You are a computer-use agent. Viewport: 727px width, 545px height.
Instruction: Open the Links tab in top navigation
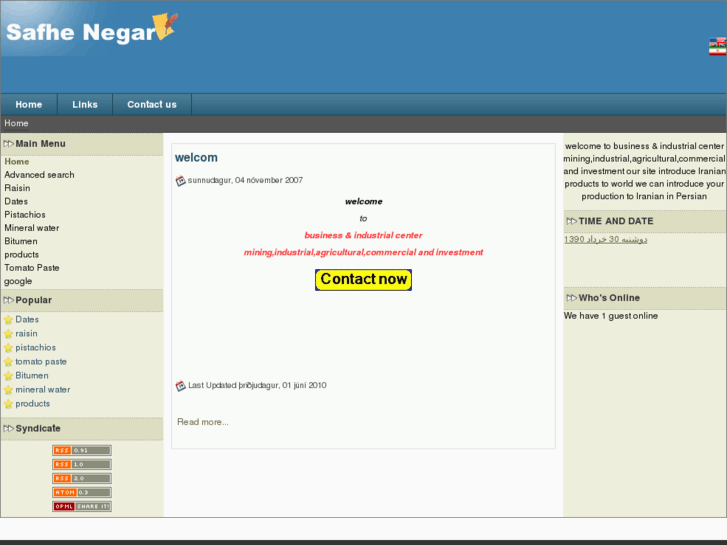(85, 104)
